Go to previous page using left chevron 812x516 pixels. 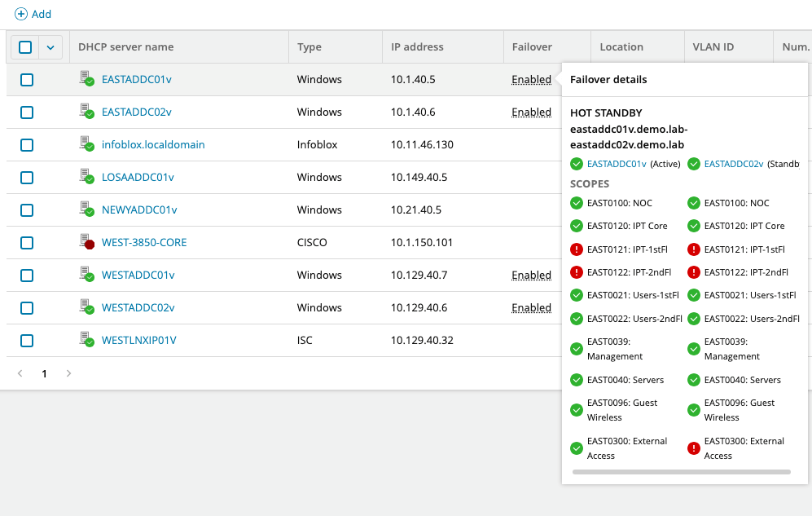tap(20, 373)
